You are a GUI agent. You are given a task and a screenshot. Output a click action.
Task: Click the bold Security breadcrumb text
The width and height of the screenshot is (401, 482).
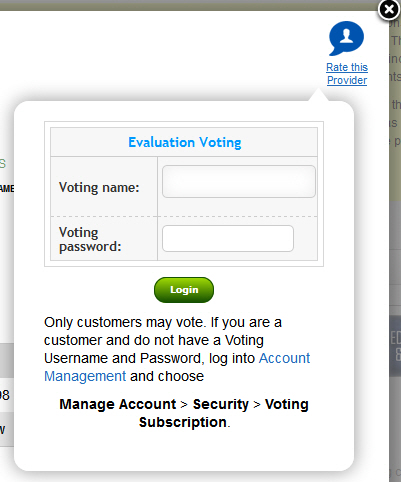[221, 404]
